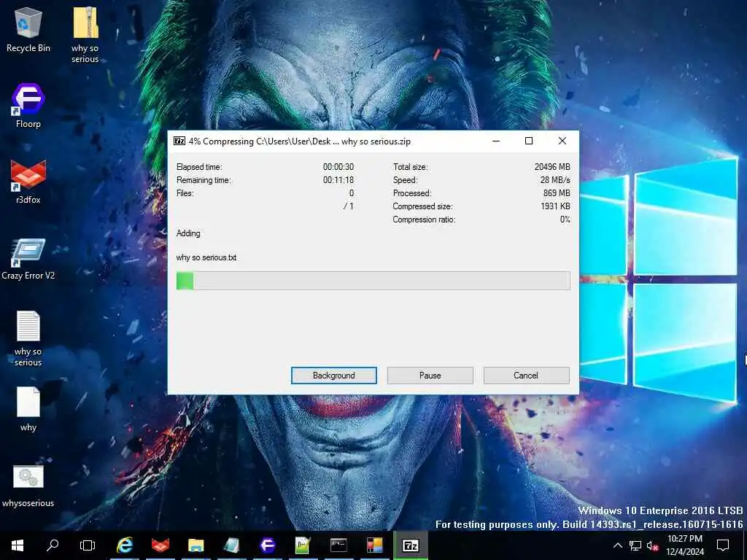Click the taskbar clock showing 10:27 PM
This screenshot has height=560, width=747.
pos(685,545)
